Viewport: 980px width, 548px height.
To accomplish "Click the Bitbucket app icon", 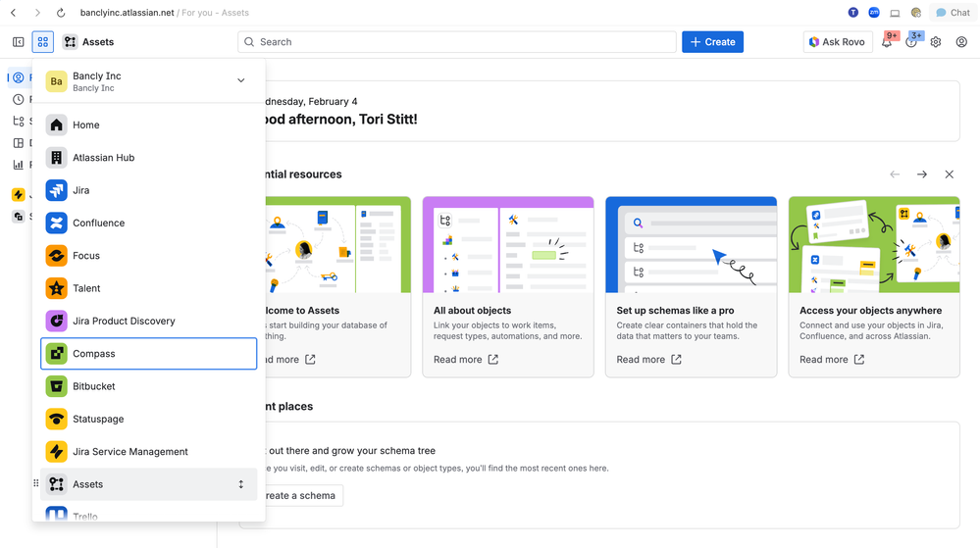I will click(x=56, y=386).
